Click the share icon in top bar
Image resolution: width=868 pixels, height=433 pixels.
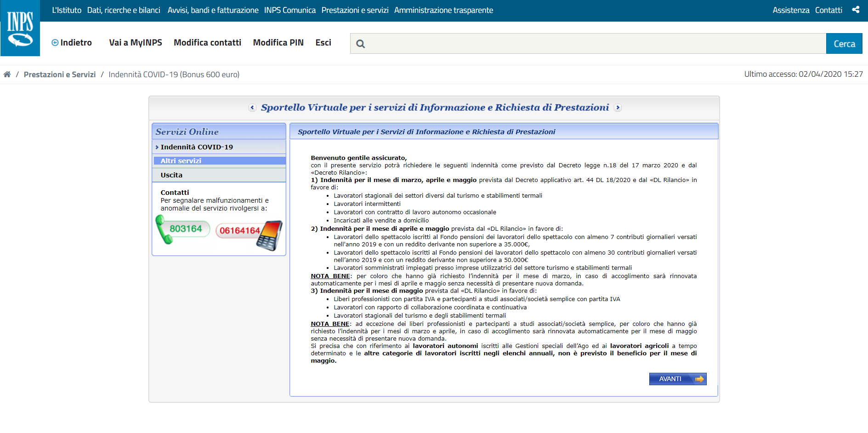coord(856,10)
